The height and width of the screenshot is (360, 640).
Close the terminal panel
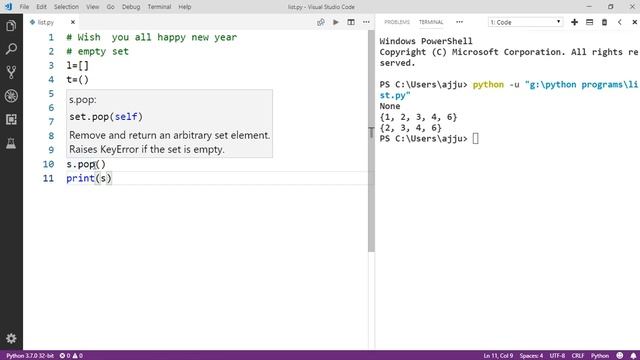634,22
